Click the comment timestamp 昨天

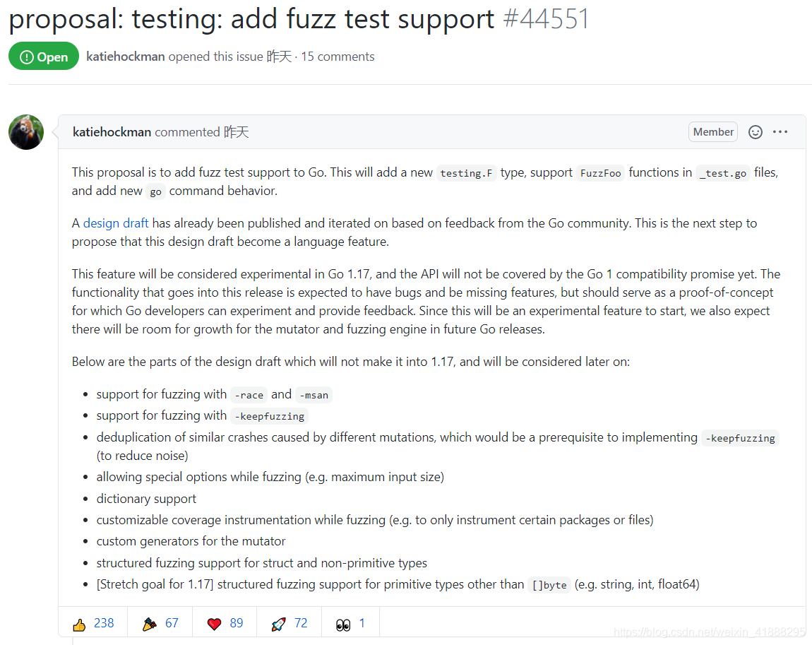[236, 132]
